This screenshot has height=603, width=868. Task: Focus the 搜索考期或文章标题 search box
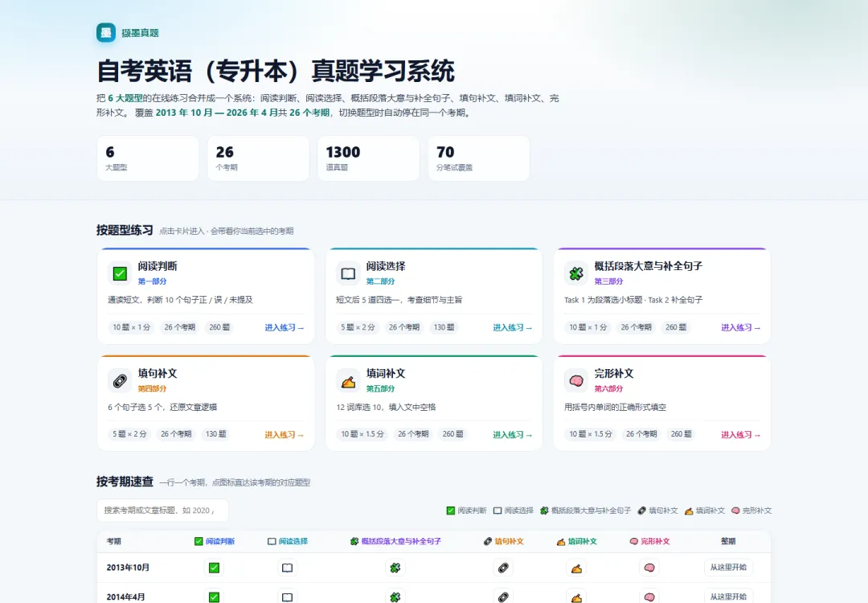(162, 511)
